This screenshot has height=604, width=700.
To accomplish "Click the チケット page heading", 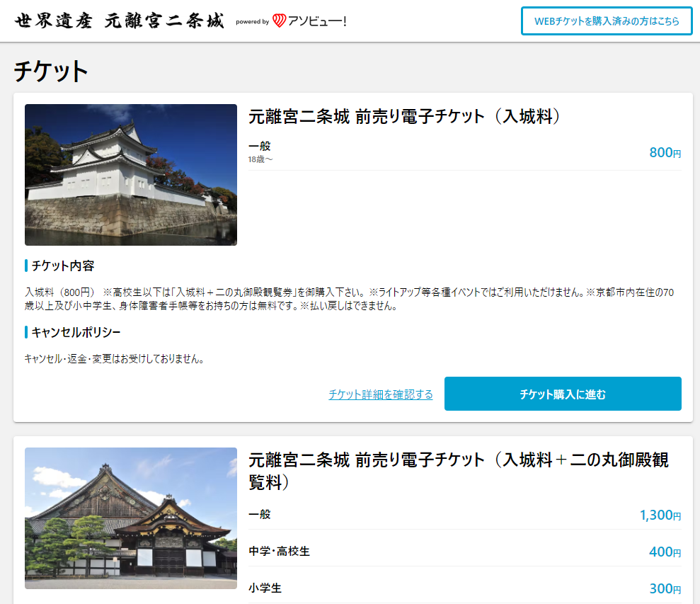I will point(51,71).
